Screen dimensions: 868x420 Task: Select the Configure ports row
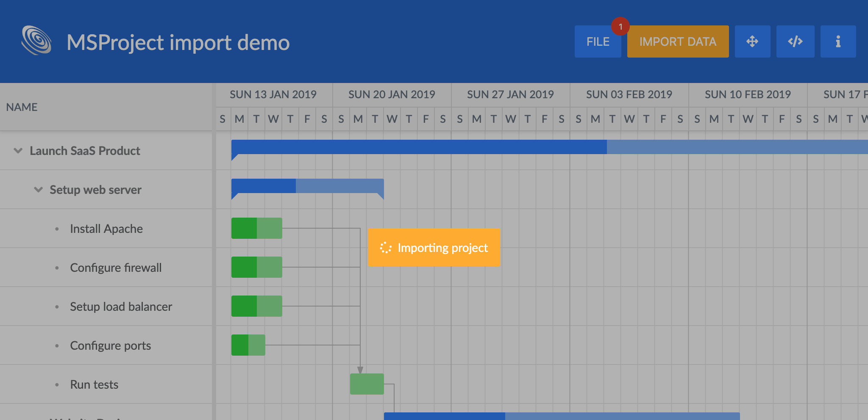106,345
